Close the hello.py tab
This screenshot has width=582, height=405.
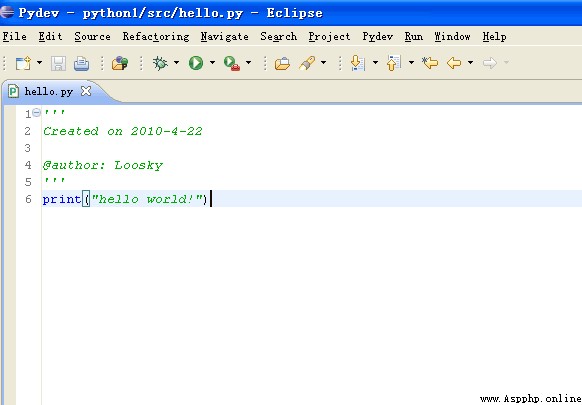pyautogui.click(x=86, y=91)
